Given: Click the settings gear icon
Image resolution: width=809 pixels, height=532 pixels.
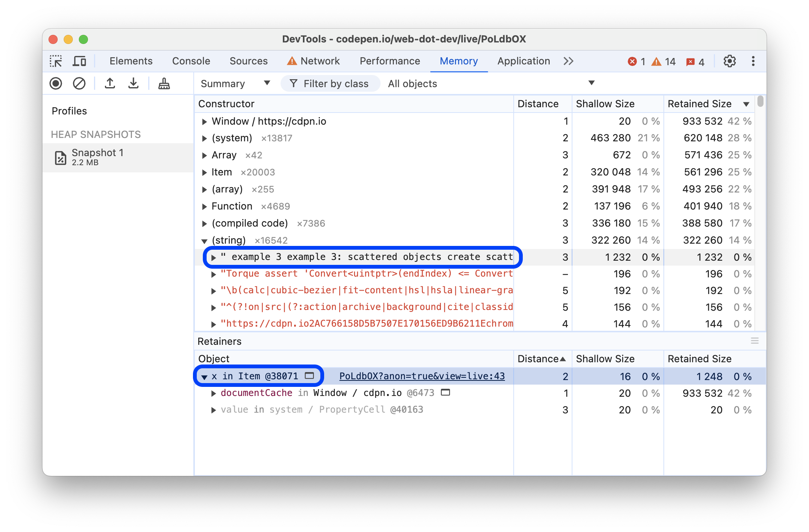Looking at the screenshot, I should coord(729,61).
